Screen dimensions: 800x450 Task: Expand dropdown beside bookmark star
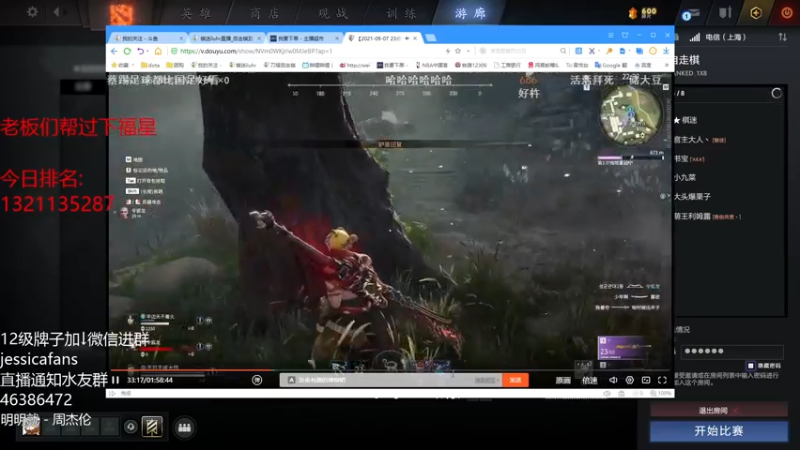click(468, 51)
